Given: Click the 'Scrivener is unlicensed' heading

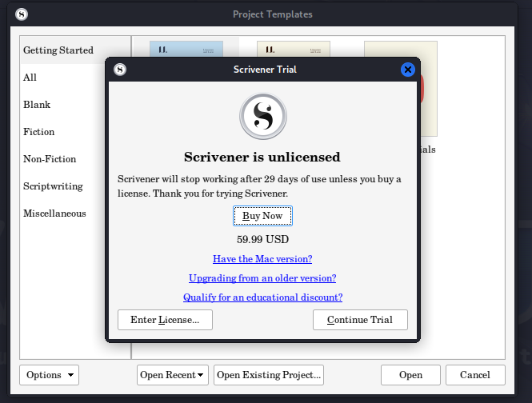Looking at the screenshot, I should 262,157.
